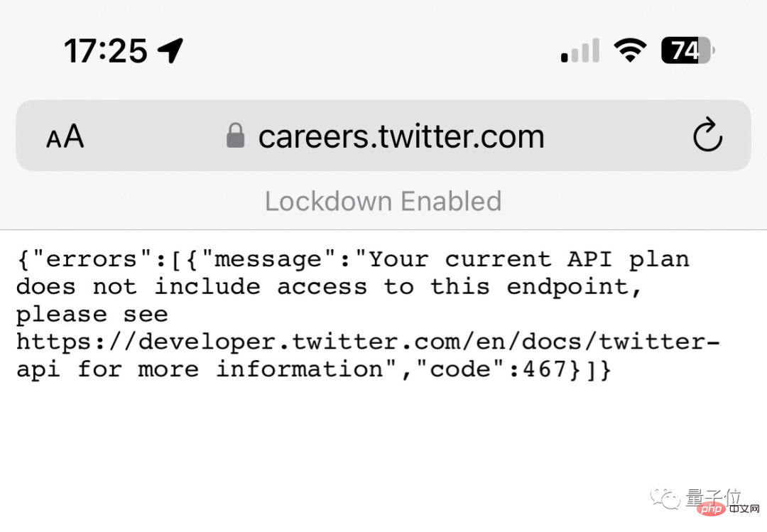Open the AA text size menu

pos(65,136)
